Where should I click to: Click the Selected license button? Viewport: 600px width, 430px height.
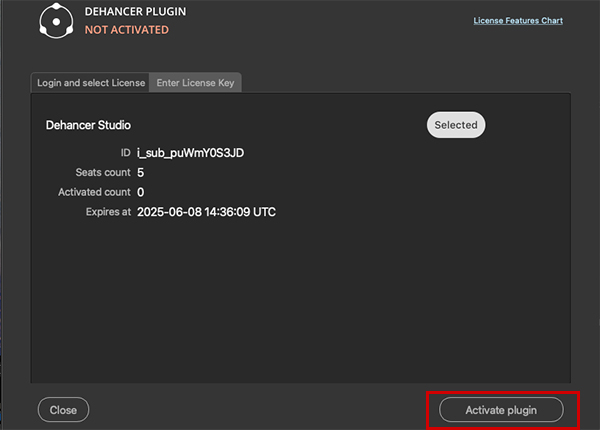click(456, 125)
